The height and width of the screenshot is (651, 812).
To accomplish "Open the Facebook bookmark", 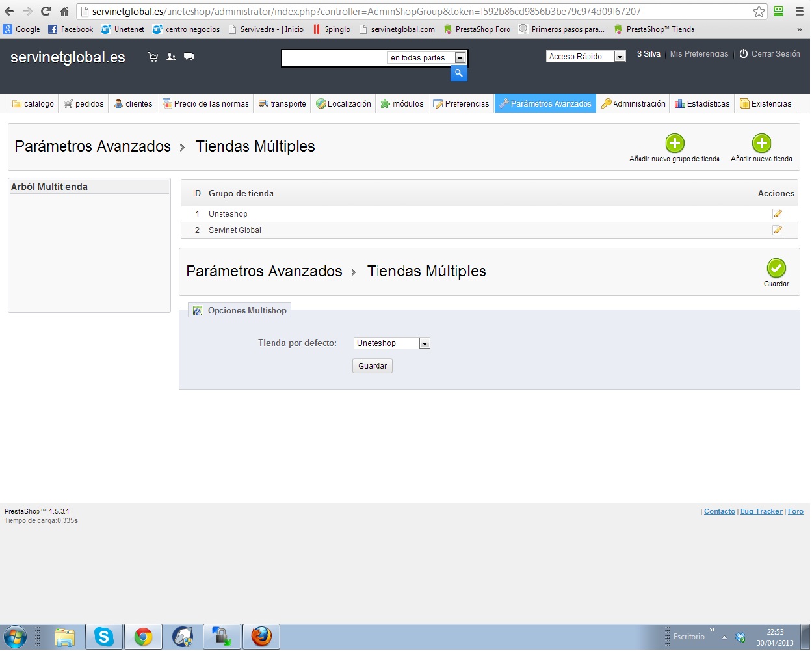I will (71, 29).
